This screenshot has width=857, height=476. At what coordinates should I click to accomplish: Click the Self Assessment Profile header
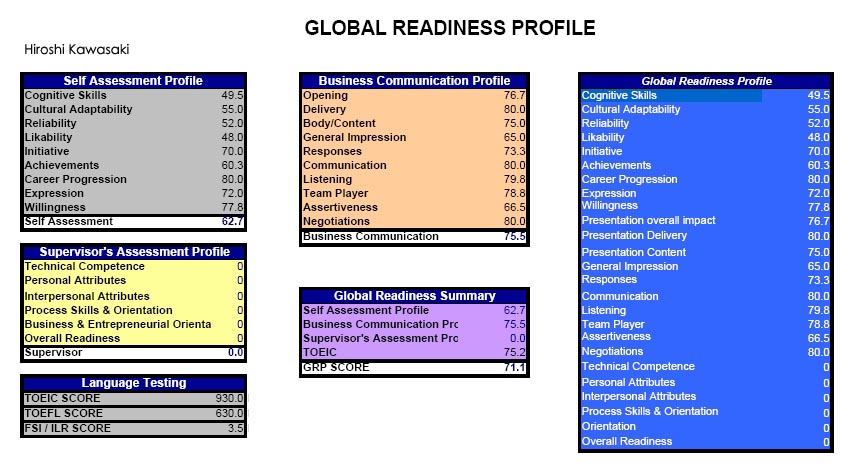[x=133, y=80]
